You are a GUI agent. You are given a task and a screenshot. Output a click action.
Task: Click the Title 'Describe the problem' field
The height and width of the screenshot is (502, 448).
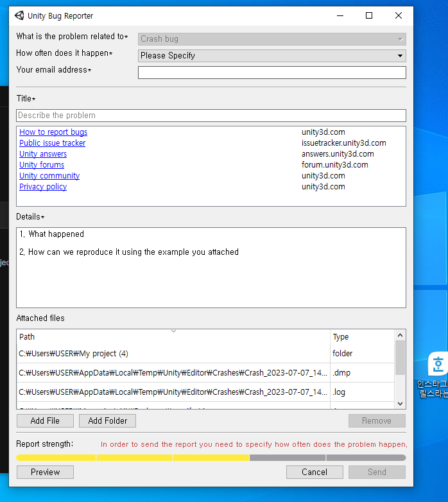[x=211, y=116]
